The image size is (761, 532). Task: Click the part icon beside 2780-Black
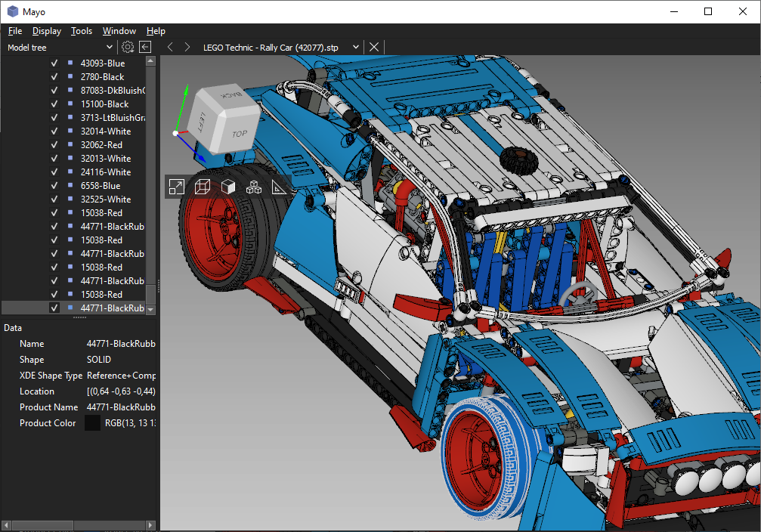point(70,76)
